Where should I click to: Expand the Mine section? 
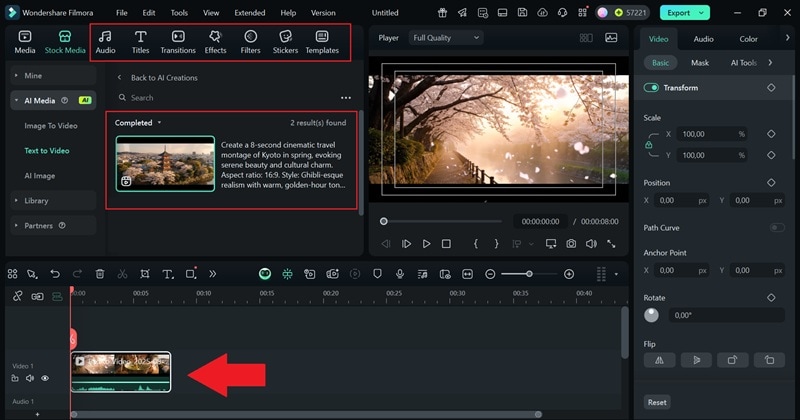click(53, 76)
